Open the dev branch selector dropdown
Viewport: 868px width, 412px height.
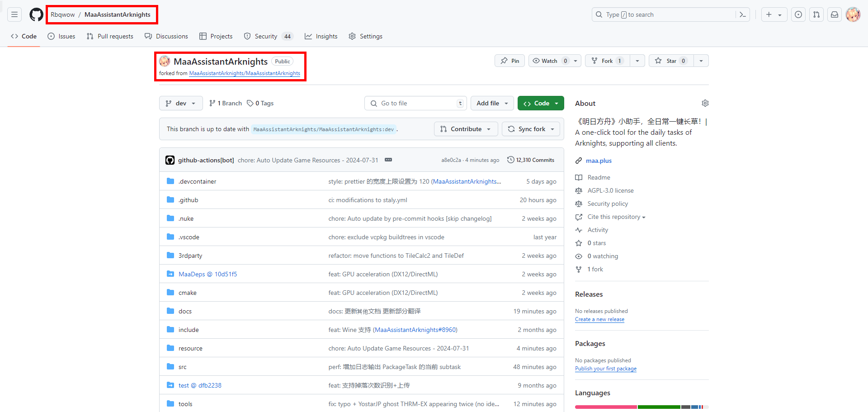(x=181, y=103)
